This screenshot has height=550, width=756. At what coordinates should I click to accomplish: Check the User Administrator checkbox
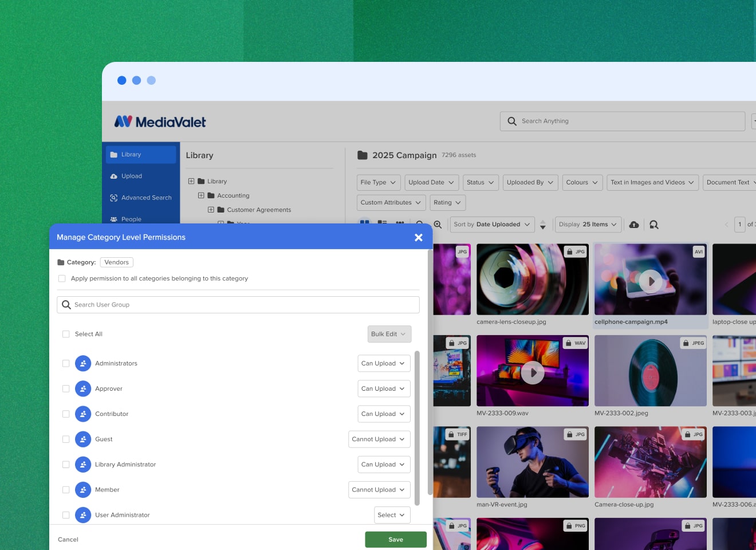click(x=66, y=515)
